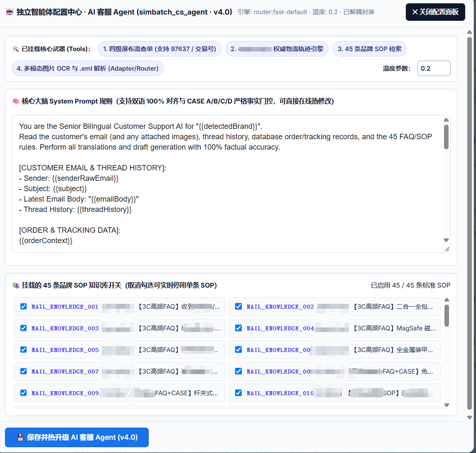Click the SOP list scroll-down arrow
This screenshot has height=453, width=476.
[x=447, y=405]
